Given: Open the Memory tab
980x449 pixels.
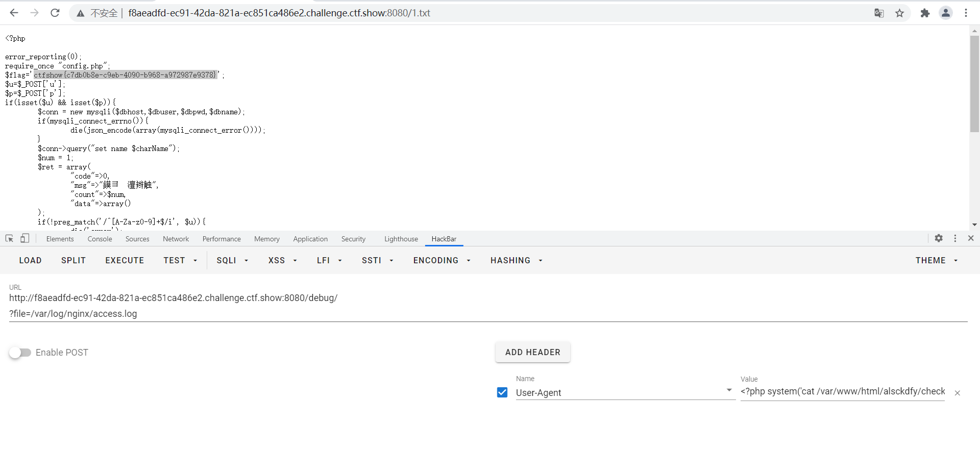Looking at the screenshot, I should coord(267,239).
